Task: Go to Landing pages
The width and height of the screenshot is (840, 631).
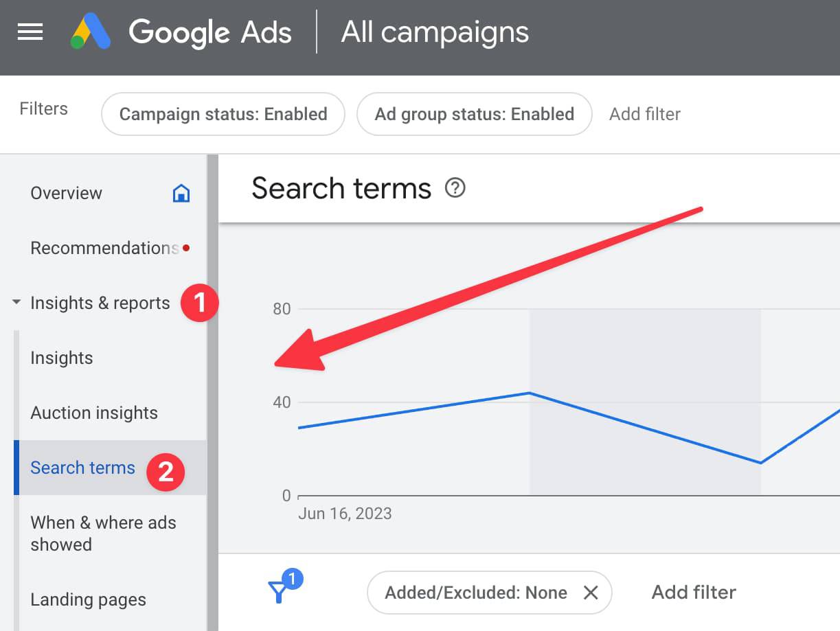Action: click(89, 599)
